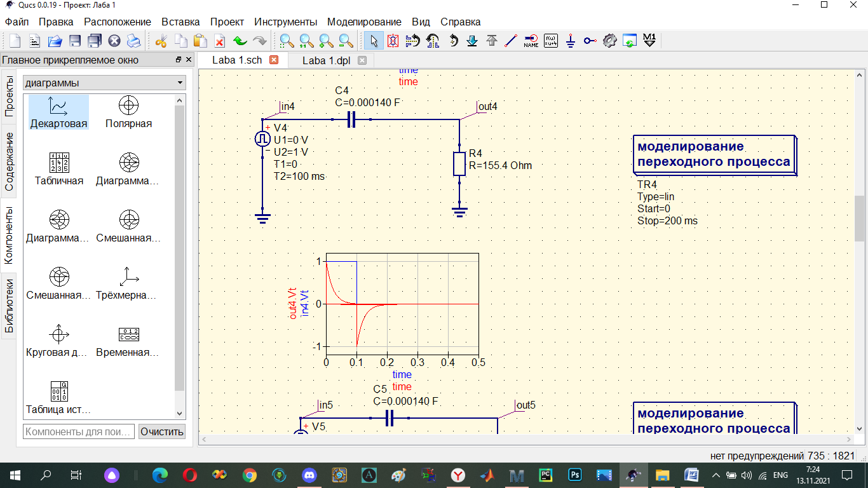
Task: Mirror selection about the Y axis
Action: tap(433, 41)
